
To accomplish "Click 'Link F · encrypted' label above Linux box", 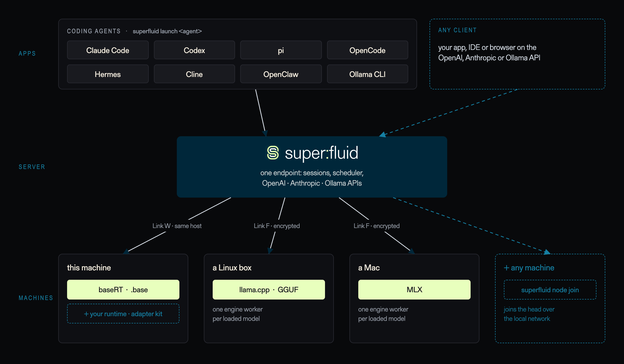I will pos(277,226).
